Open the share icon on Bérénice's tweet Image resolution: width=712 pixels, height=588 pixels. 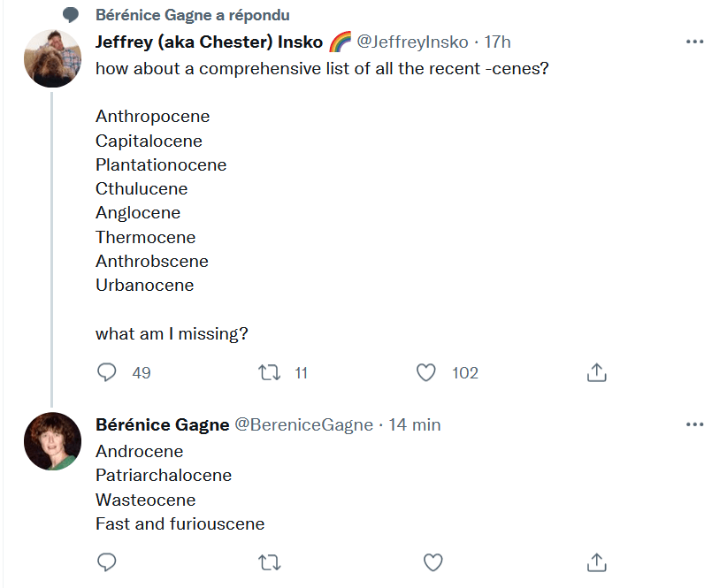tap(596, 562)
